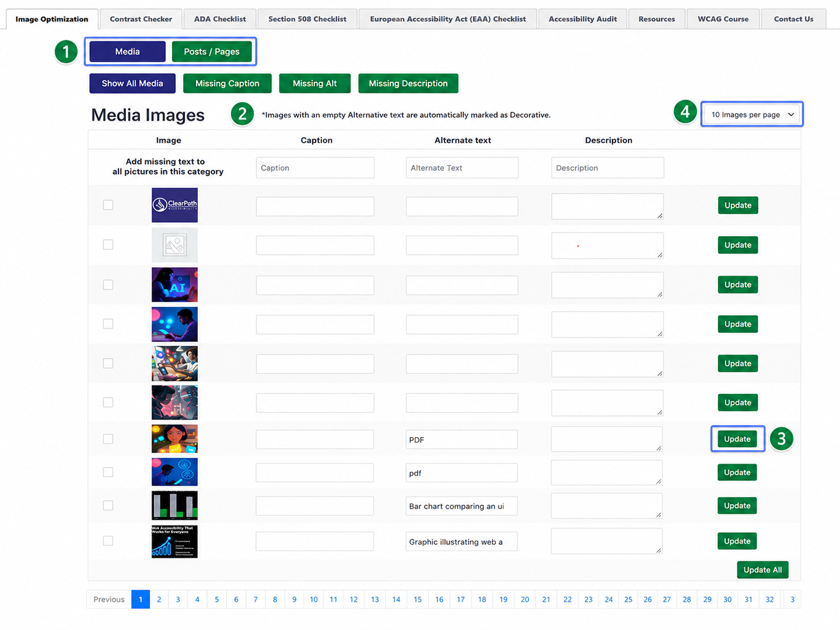Filter by Missing Description
This screenshot has height=630, width=840.
click(408, 84)
